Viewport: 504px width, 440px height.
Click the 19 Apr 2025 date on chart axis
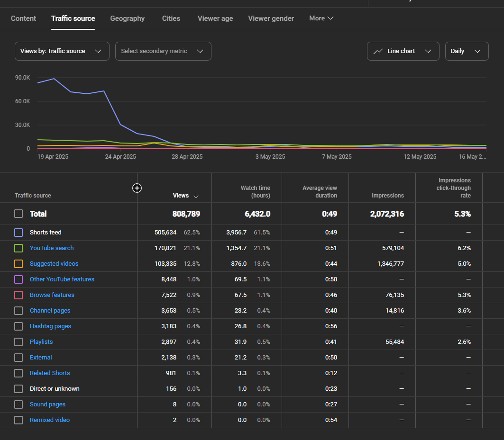[x=53, y=157]
